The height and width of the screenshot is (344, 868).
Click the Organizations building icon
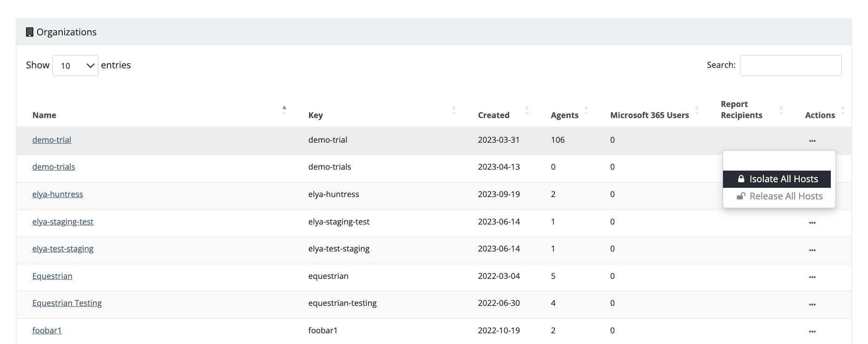pos(29,32)
